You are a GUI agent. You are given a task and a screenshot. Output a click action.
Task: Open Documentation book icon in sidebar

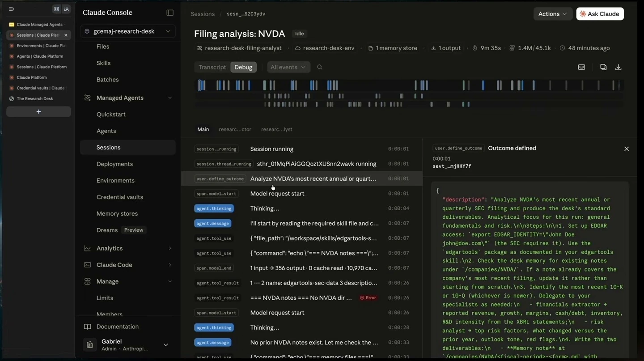(x=88, y=327)
